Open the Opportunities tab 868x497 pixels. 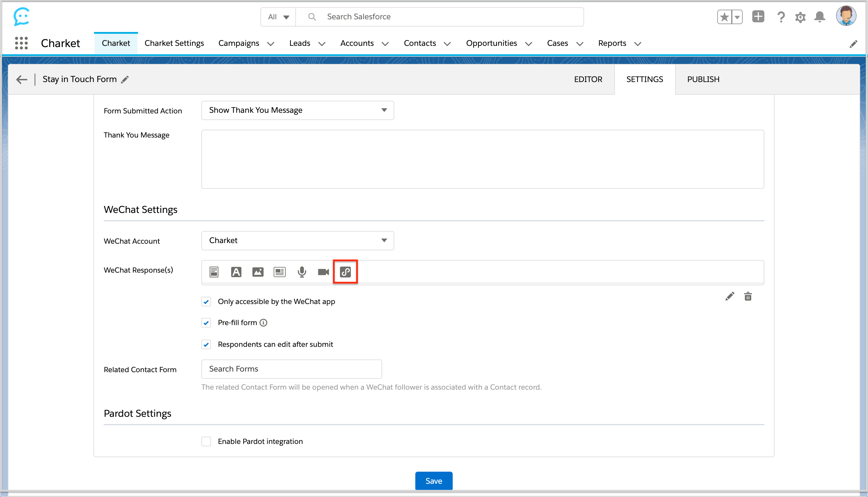492,43
